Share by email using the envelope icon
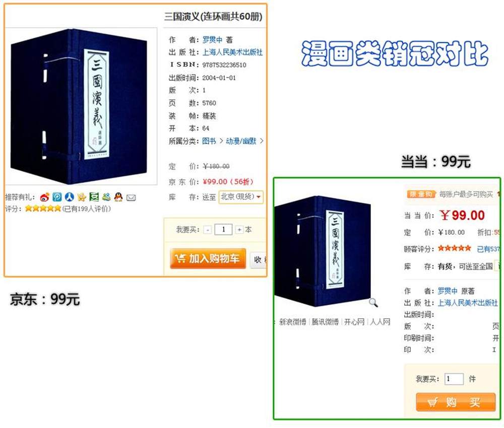504x428 pixels. 131,198
